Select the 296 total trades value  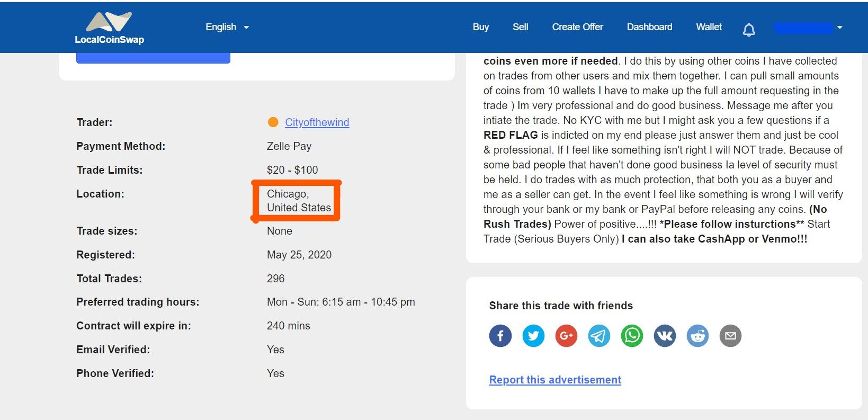click(275, 279)
